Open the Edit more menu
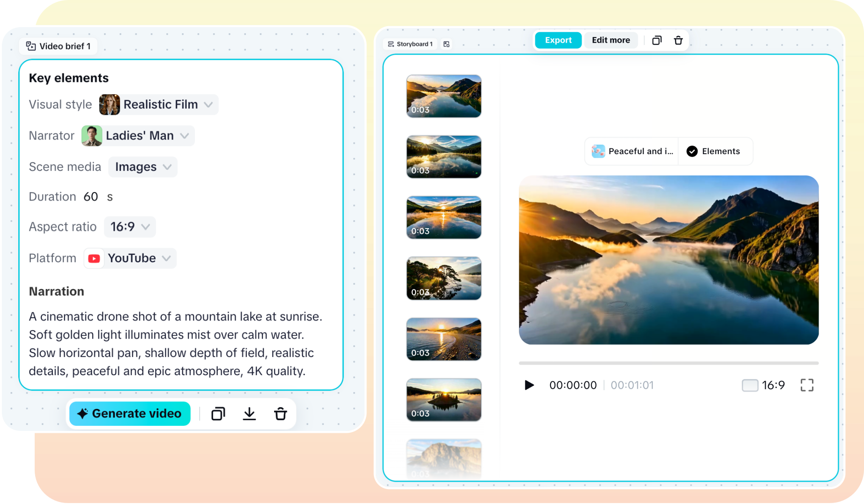The width and height of the screenshot is (864, 504). tap(611, 40)
